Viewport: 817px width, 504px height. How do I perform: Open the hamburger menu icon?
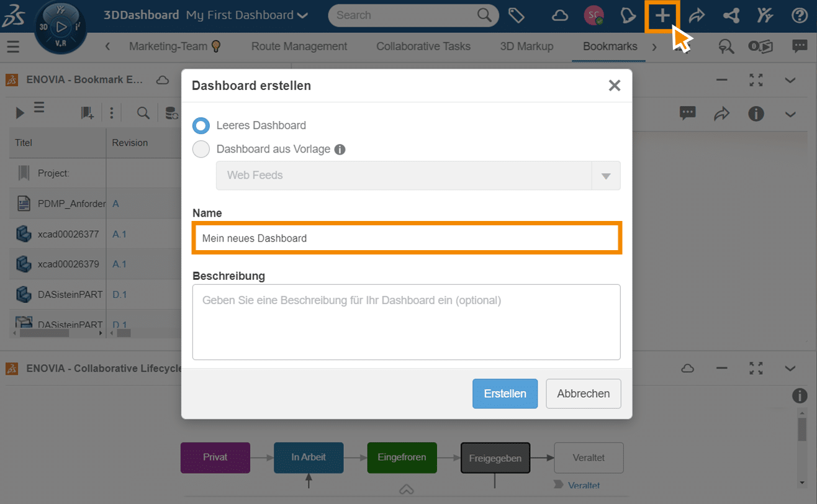[13, 47]
